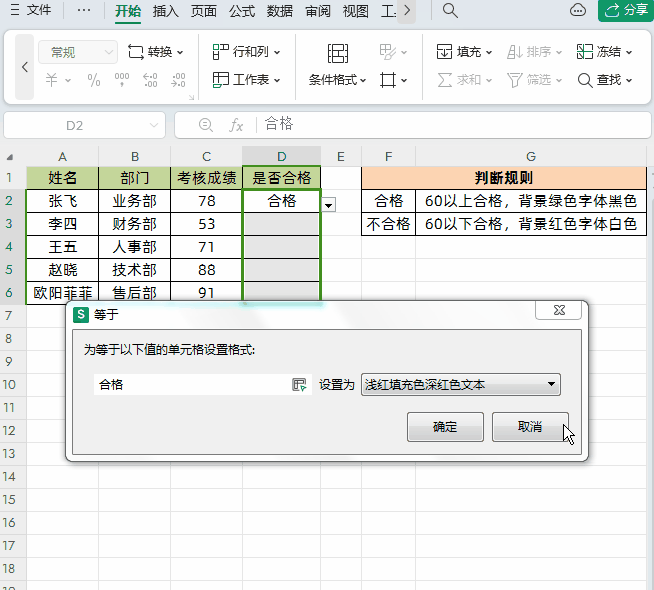654x590 pixels.
Task: Click the 确定 button
Action: [x=445, y=427]
